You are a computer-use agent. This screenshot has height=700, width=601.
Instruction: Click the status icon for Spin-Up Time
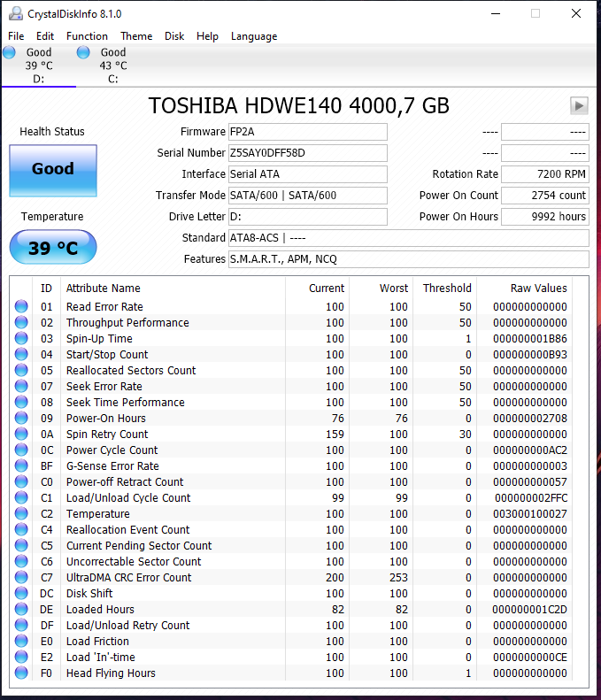[21, 338]
